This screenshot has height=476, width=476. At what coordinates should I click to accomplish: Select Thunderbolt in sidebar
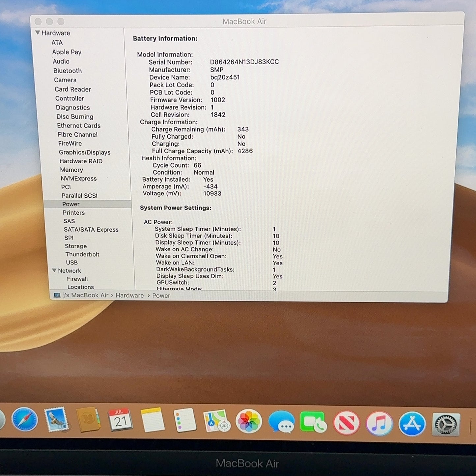82,254
